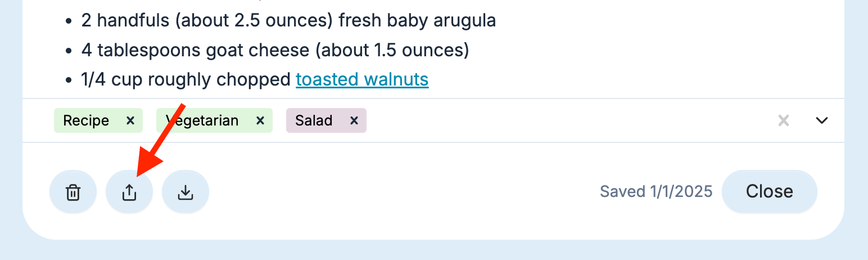The width and height of the screenshot is (868, 260).
Task: Click the bullet before the goat cheese line
Action: 69,51
